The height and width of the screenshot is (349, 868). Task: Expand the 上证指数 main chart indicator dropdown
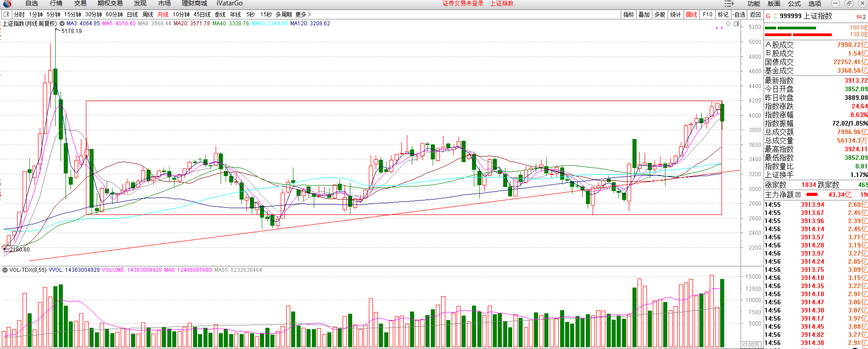(x=62, y=23)
